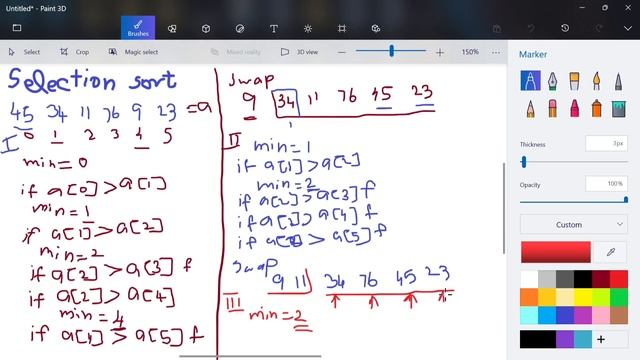Viewport: 640px width, 360px height.
Task: Click the vertical canvas scrollbar
Action: click(x=504, y=208)
